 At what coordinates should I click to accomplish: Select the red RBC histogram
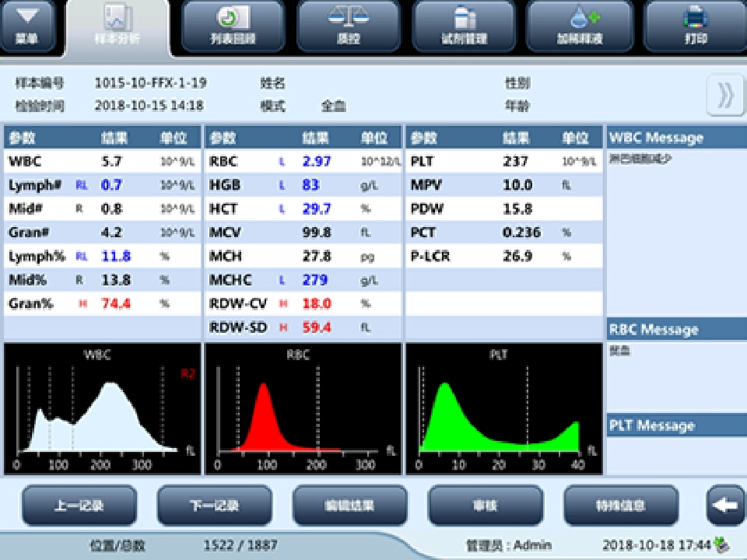pos(302,409)
